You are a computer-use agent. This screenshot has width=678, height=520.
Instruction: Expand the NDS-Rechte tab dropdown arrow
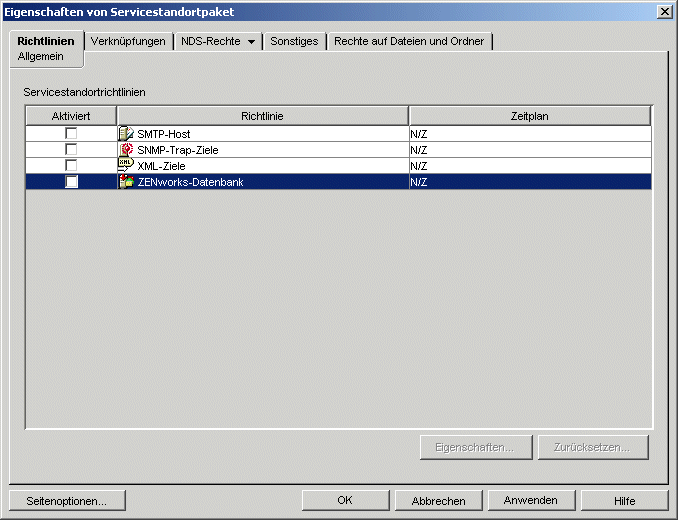pos(251,42)
